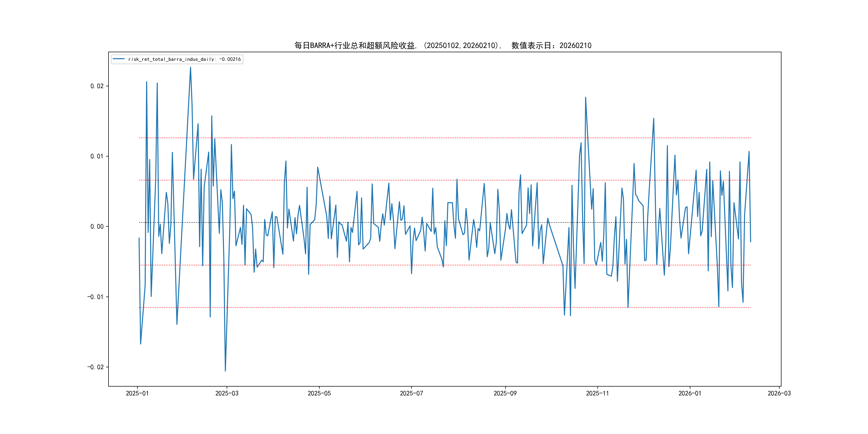Click the 0.00 y-axis tick label
Viewport: 868px width, 434px height.
pos(97,226)
